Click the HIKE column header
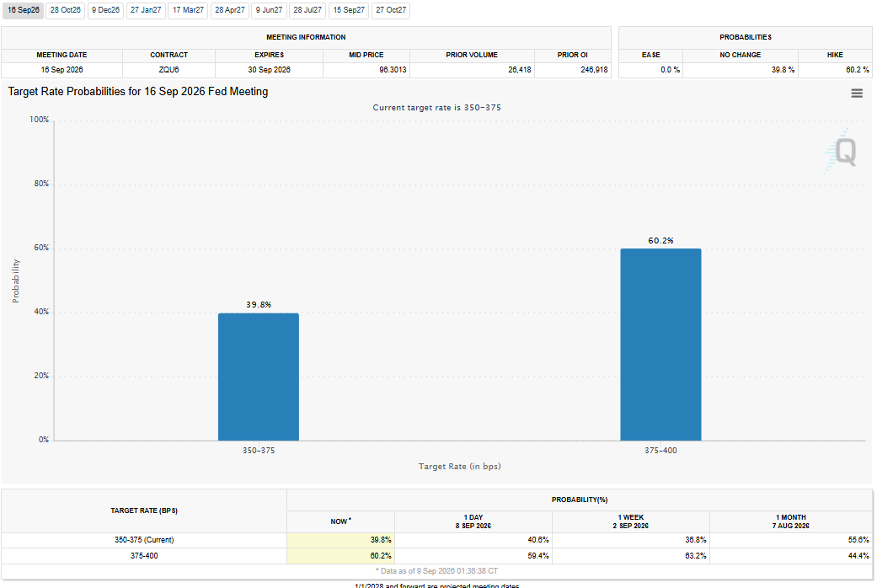This screenshot has height=588, width=893. click(x=835, y=56)
